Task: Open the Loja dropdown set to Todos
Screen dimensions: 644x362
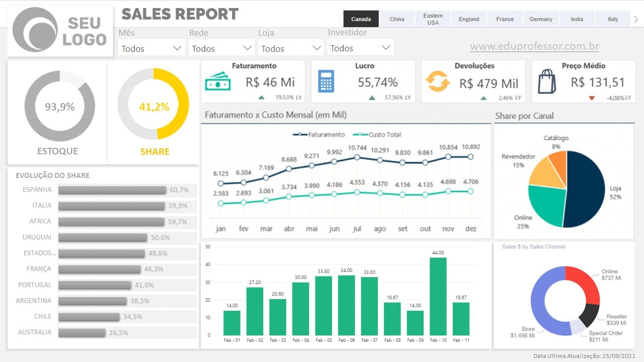Action: [x=291, y=48]
